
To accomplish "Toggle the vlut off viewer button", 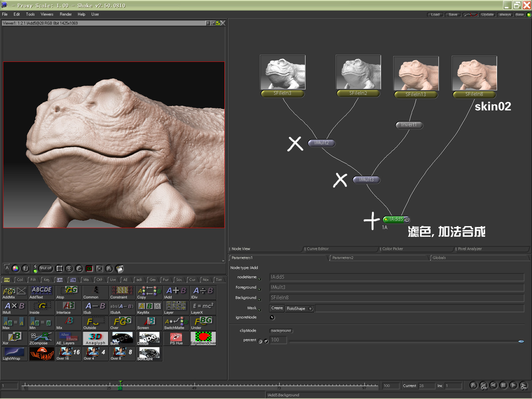I will coord(46,268).
